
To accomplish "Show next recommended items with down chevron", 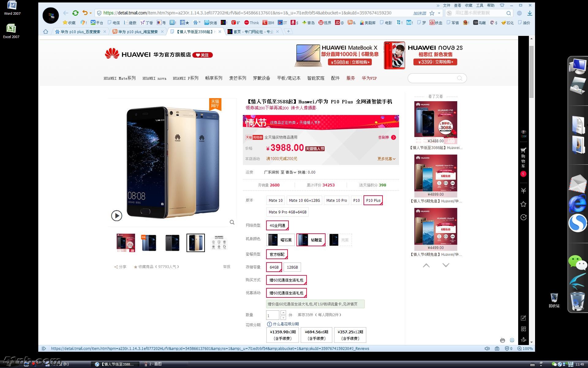I will coord(446,265).
